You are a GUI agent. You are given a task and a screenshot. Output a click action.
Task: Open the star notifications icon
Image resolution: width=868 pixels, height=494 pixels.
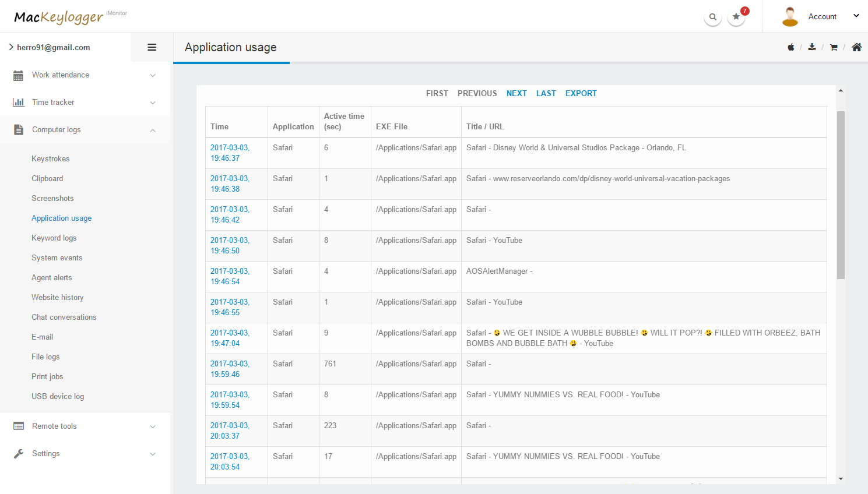[736, 17]
